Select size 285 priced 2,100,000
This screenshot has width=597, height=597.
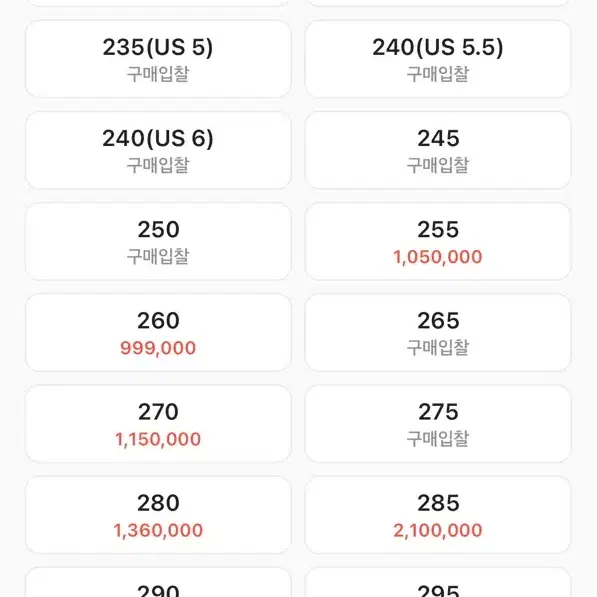438,515
